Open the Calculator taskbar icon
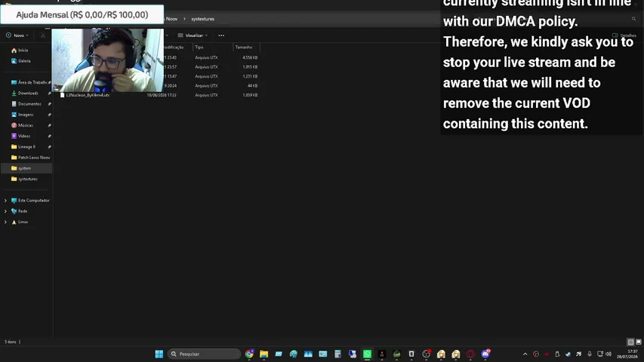 click(337, 354)
